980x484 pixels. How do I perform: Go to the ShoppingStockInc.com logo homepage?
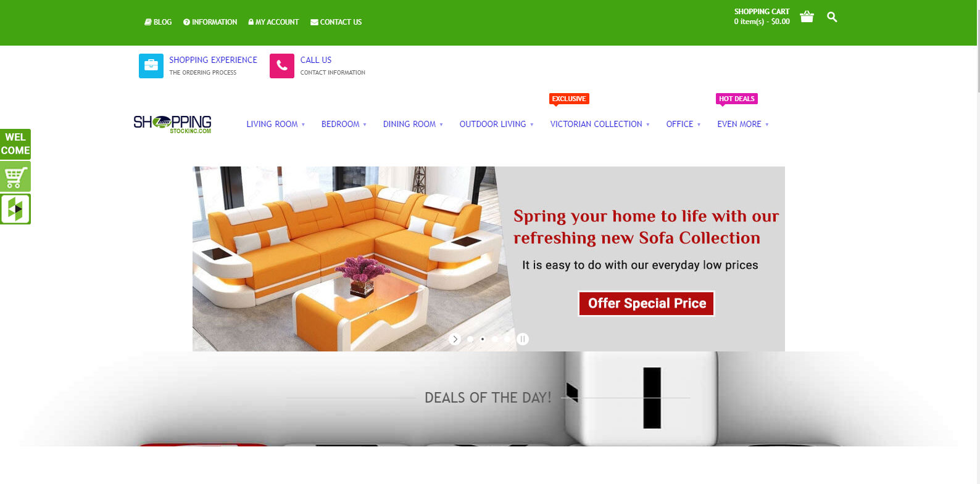pyautogui.click(x=173, y=124)
